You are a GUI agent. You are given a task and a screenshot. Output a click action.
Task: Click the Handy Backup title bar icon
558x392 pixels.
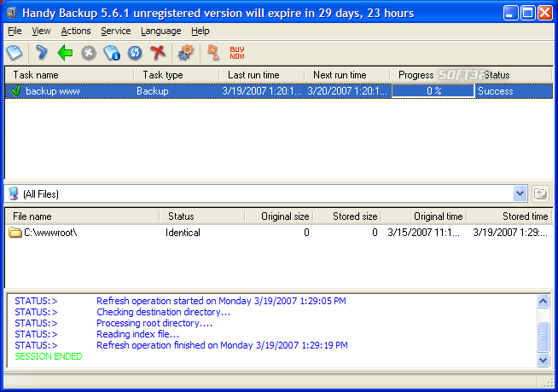pos(12,14)
